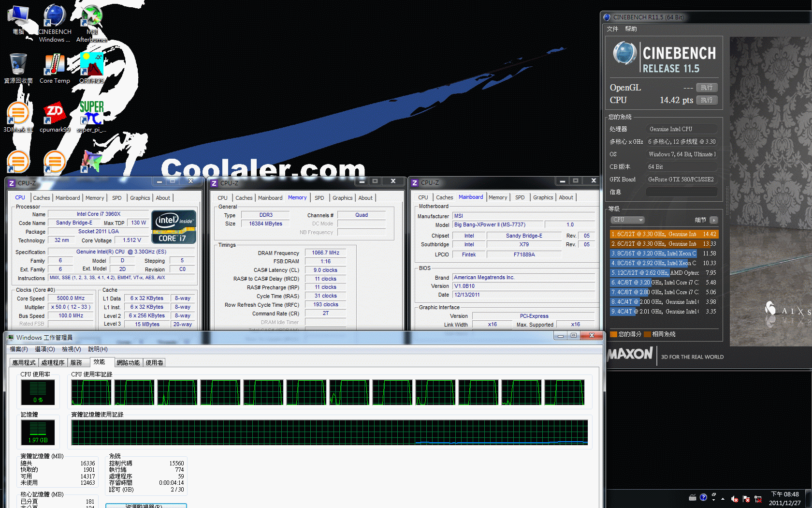Launch the Core Temp desktop shortcut
Image resolution: width=812 pixels, height=508 pixels.
pyautogui.click(x=55, y=68)
